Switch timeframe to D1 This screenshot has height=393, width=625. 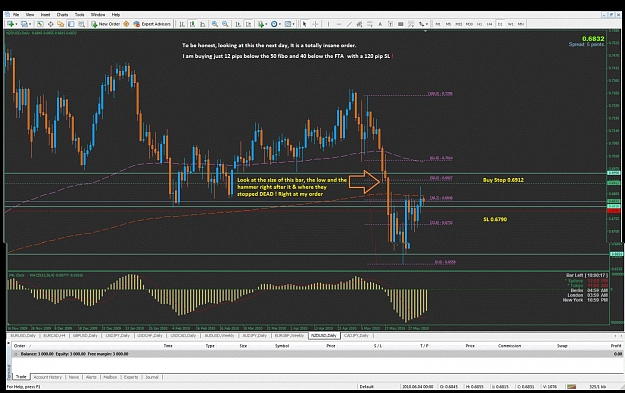pyautogui.click(x=500, y=24)
